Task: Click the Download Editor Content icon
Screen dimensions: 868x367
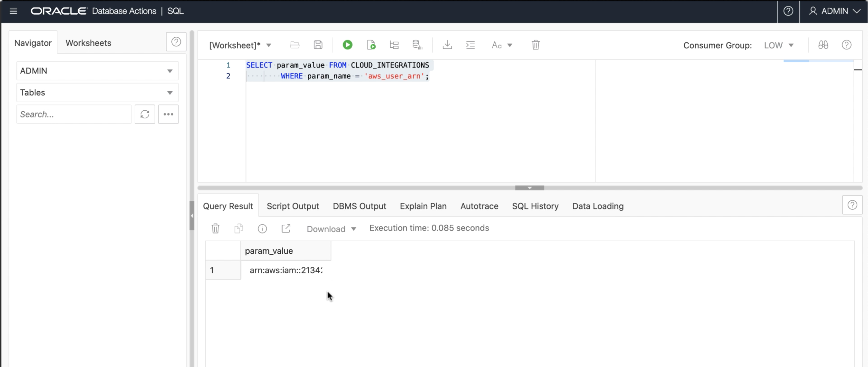Action: tap(447, 45)
